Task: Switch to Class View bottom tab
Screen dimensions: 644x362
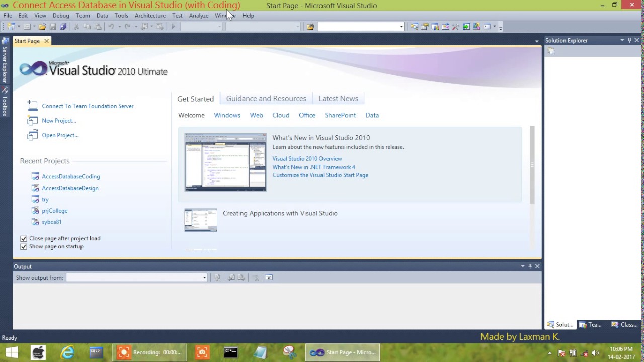Action: tap(624, 325)
